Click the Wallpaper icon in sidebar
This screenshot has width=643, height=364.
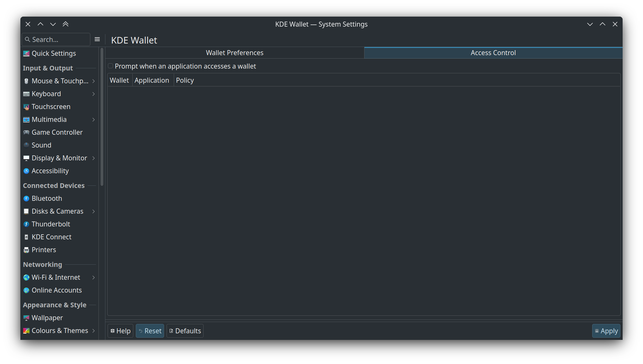26,318
